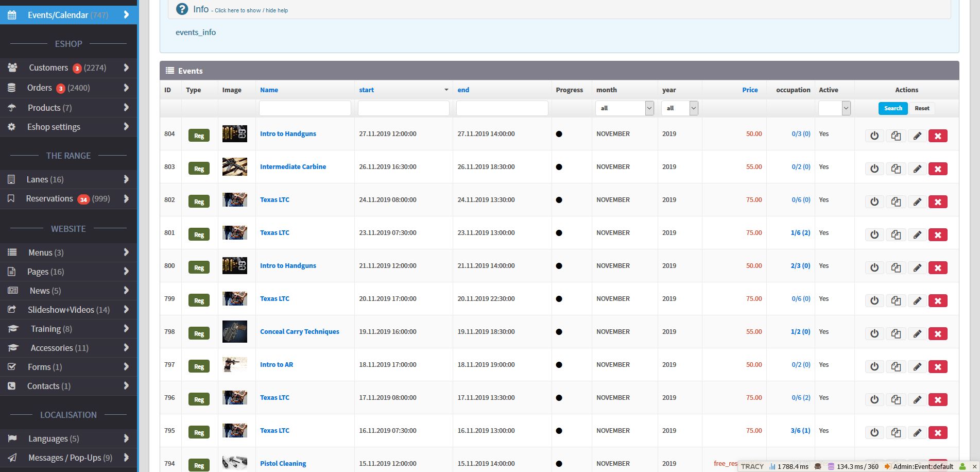The width and height of the screenshot is (980, 472).
Task: Click the delete icon for event 804
Action: click(937, 136)
